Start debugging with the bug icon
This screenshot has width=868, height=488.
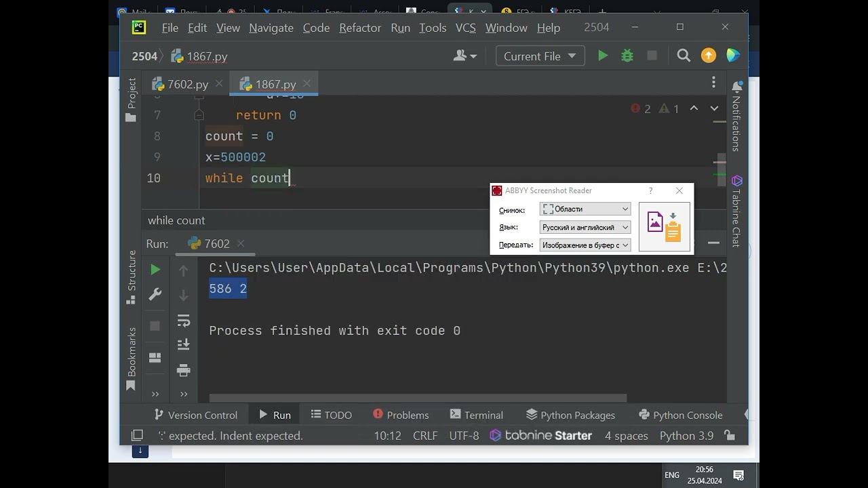(627, 56)
